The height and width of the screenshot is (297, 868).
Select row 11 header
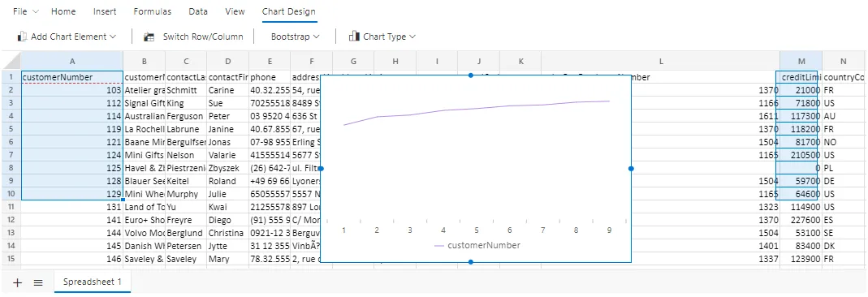pos(11,207)
